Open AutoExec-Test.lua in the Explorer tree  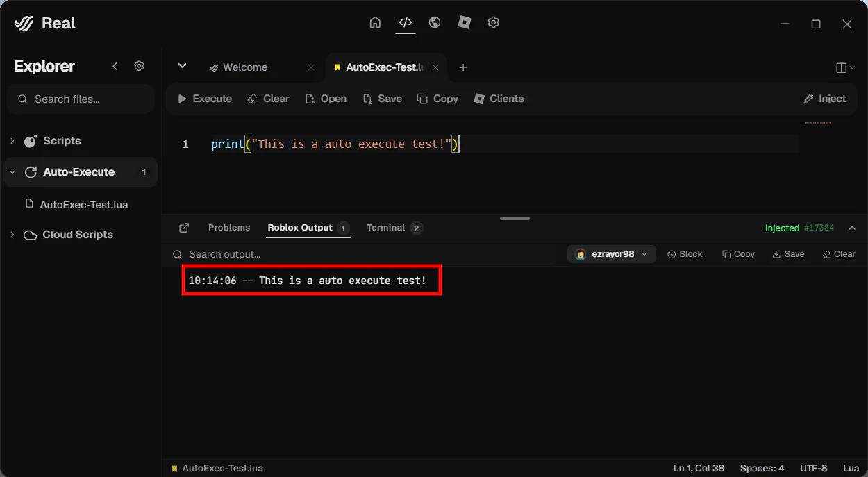tap(84, 204)
